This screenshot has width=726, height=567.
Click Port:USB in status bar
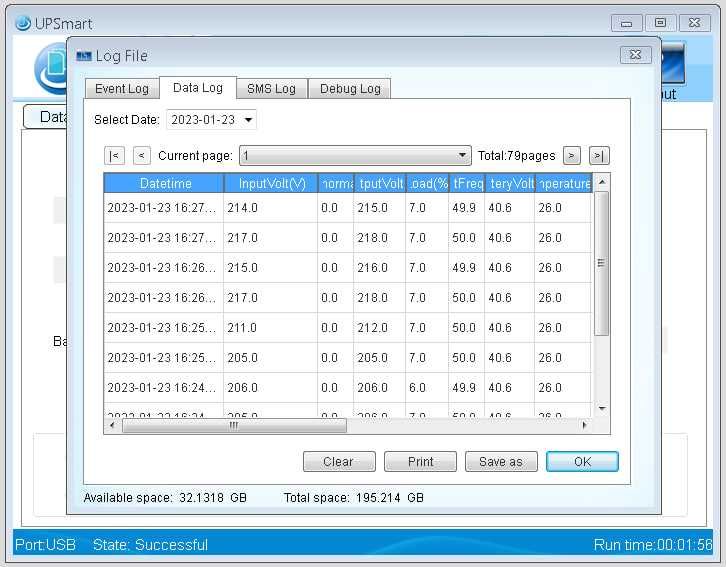click(45, 544)
